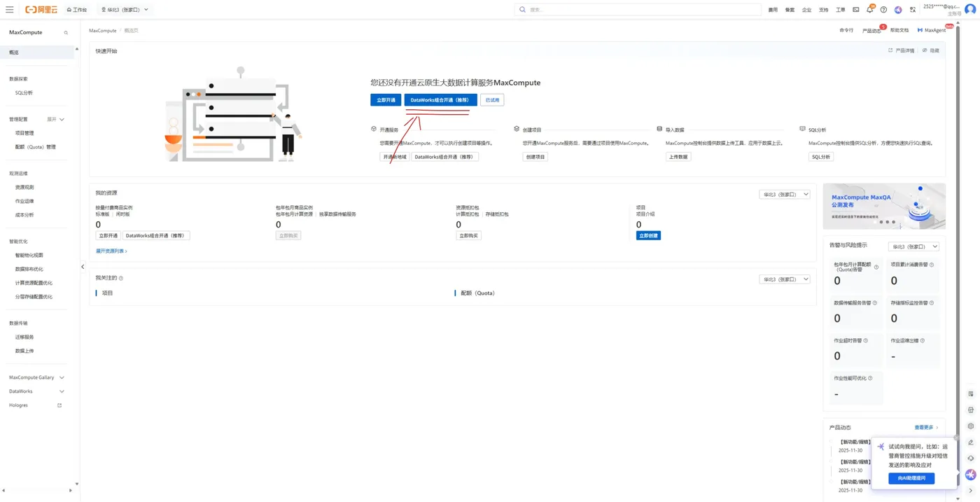
Task: Expand the right toolbar arrow at bottom
Action: coord(971,491)
